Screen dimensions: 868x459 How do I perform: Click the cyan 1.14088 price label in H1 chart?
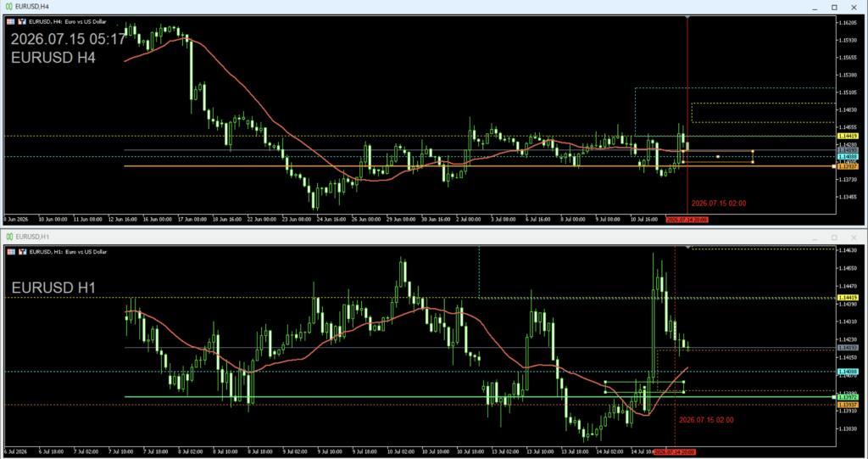click(x=848, y=372)
